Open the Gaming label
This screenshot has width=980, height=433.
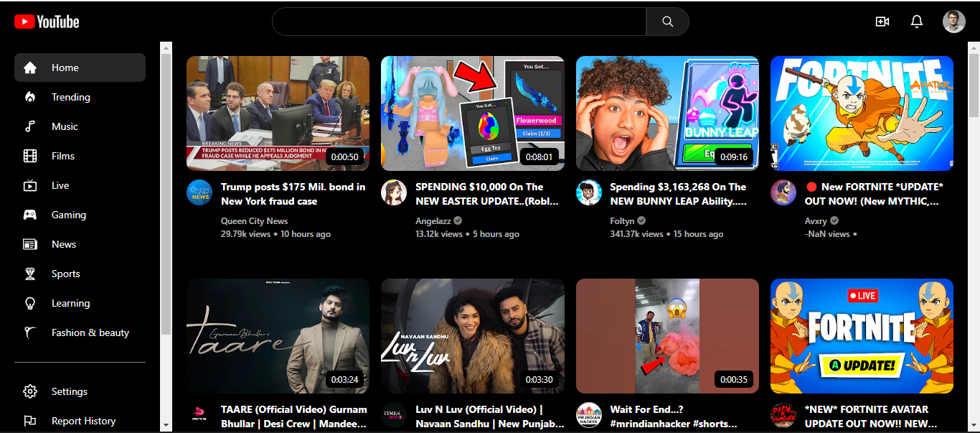(x=69, y=215)
